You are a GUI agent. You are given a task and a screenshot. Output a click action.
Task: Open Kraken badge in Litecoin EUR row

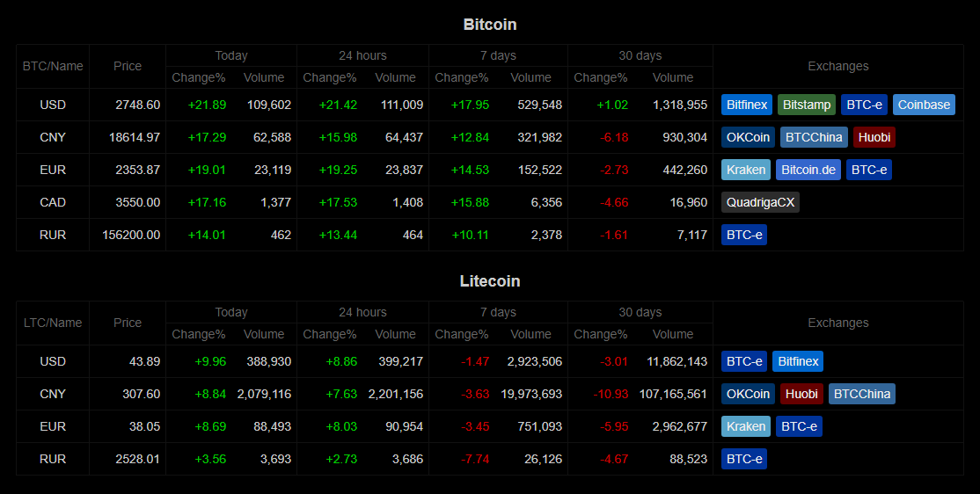click(746, 426)
